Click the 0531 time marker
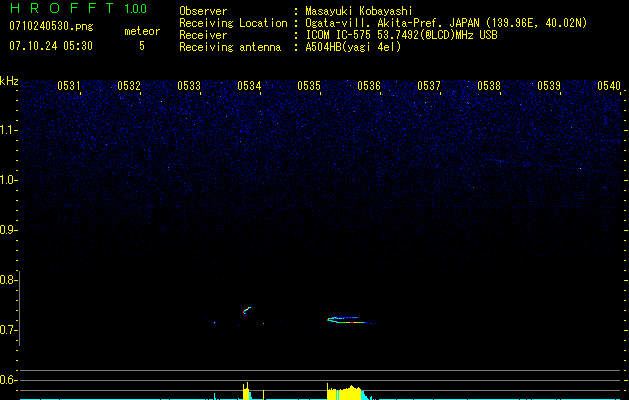 (x=69, y=85)
